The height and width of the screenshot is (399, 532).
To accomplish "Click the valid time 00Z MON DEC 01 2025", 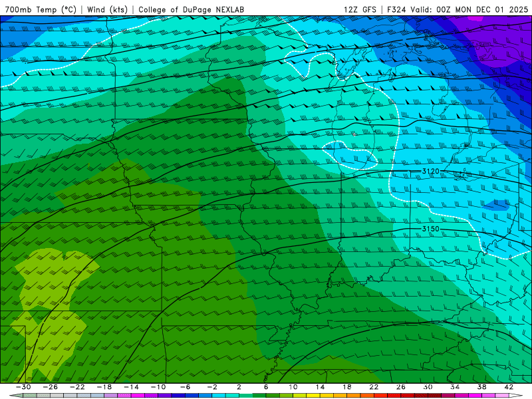I will coord(482,9).
